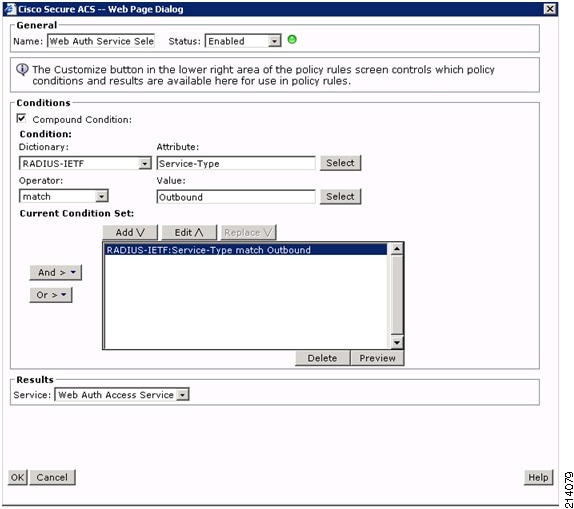Close the Web Page Dialog window
The image size is (574, 509).
pos(549,9)
